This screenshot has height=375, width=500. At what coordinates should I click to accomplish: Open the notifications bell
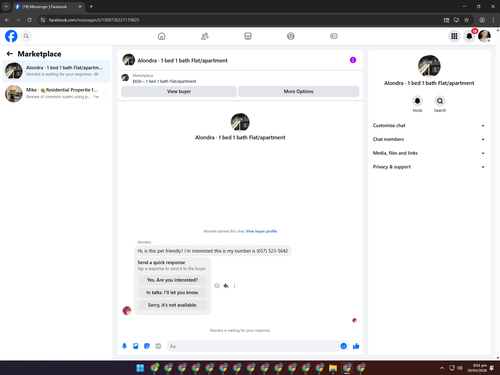coord(469,36)
